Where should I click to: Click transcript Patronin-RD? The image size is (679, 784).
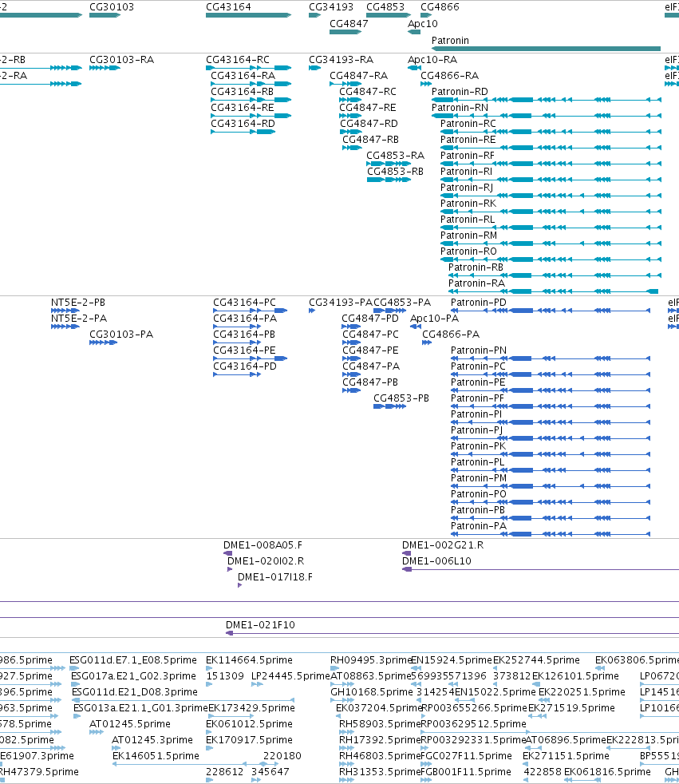pyautogui.click(x=460, y=92)
